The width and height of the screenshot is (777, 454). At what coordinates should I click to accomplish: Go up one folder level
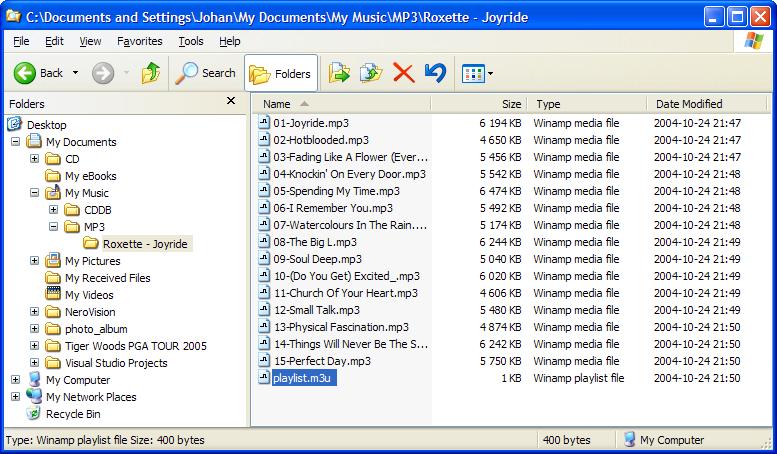click(151, 73)
